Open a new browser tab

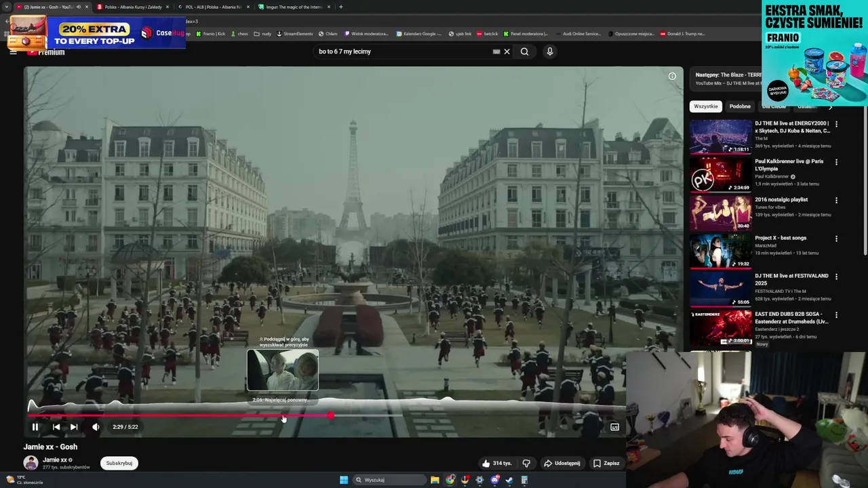340,7
